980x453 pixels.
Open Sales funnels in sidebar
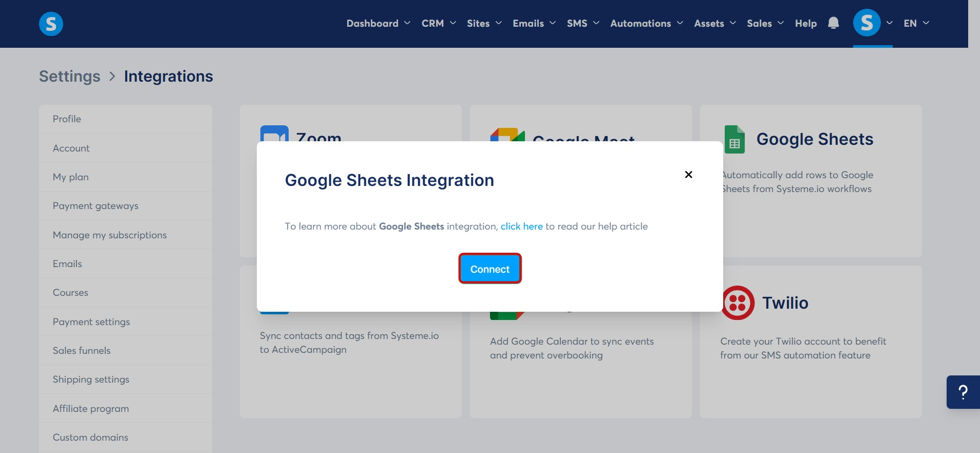[x=125, y=350]
